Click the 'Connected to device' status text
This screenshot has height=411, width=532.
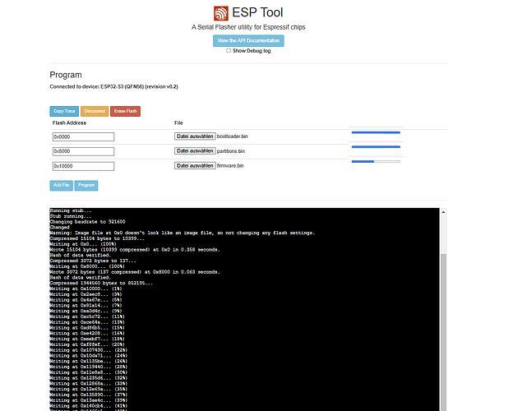pyautogui.click(x=113, y=87)
